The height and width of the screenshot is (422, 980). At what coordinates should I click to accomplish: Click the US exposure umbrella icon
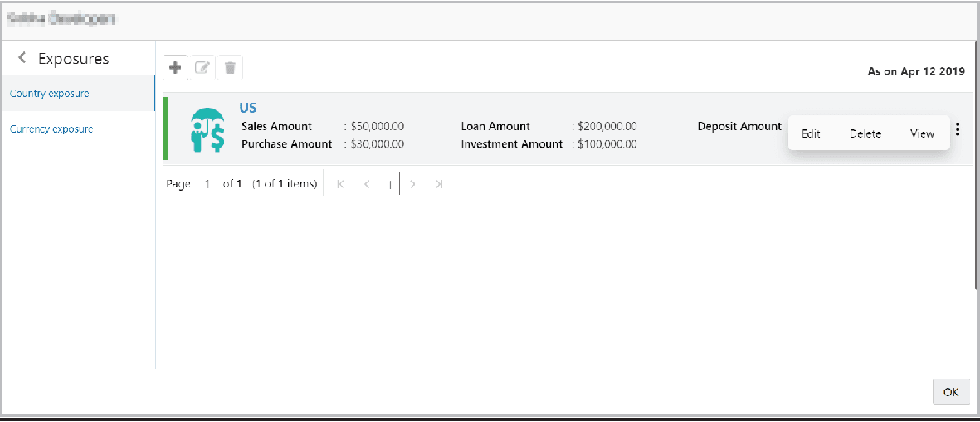coord(207,130)
